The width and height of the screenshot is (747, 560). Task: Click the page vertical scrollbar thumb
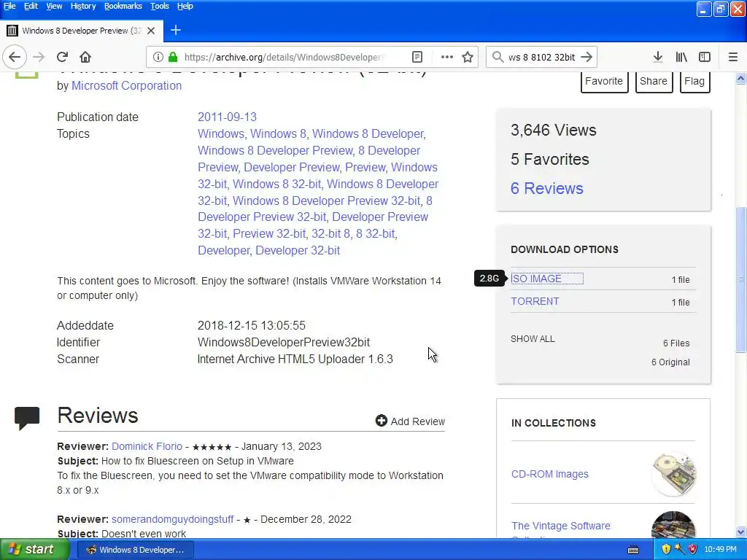741,279
